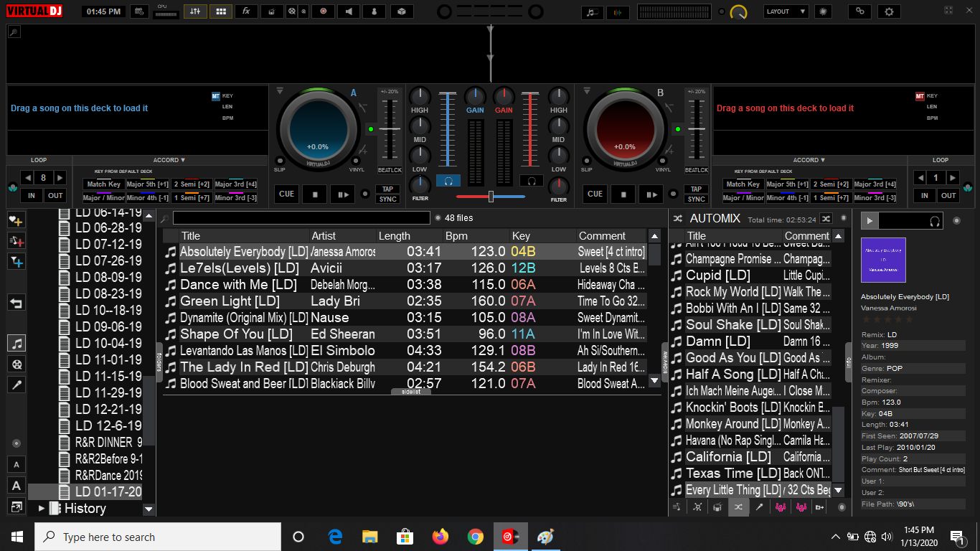Viewport: 980px width, 551px height.
Task: Sort songs by Artist column header
Action: pyautogui.click(x=342, y=235)
